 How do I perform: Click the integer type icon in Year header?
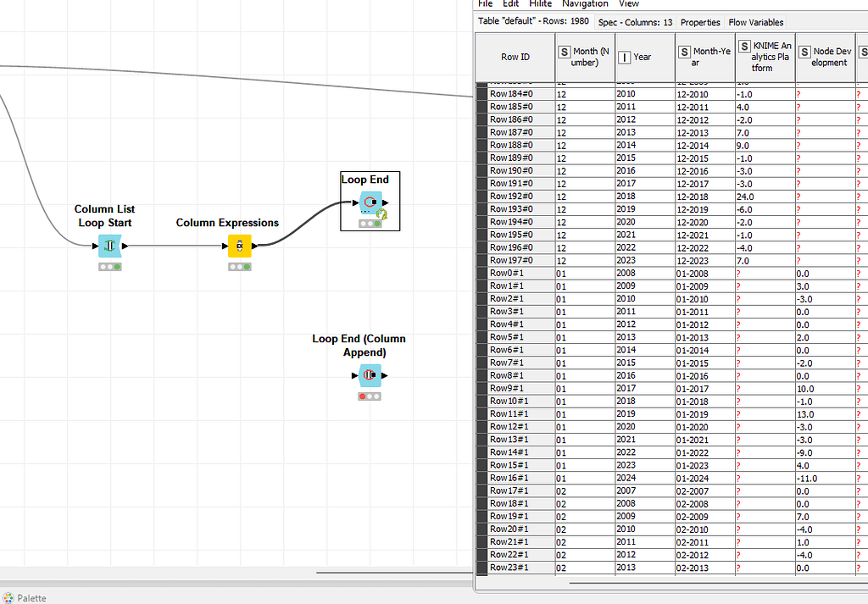point(625,57)
